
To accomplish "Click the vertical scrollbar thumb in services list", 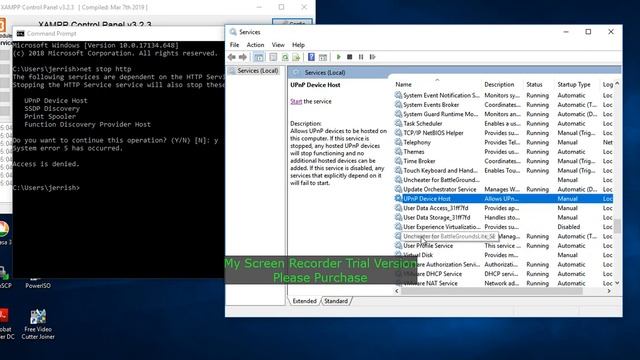I will 617,226.
